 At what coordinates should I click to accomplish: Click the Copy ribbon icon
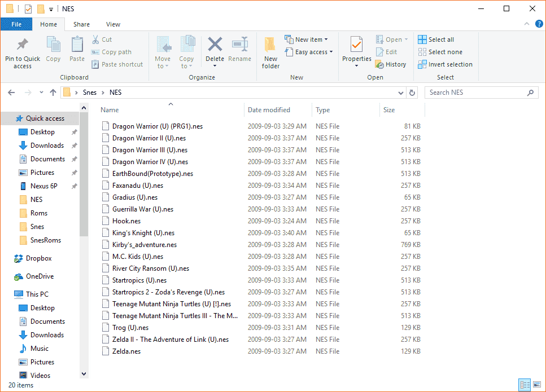click(53, 45)
